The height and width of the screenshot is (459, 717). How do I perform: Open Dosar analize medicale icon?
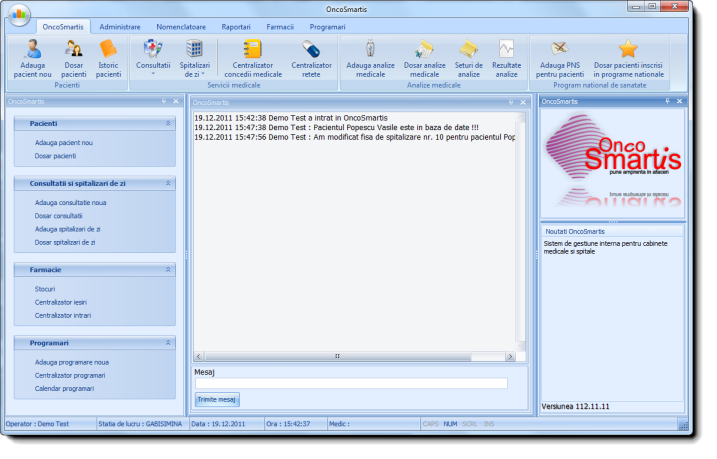424,59
